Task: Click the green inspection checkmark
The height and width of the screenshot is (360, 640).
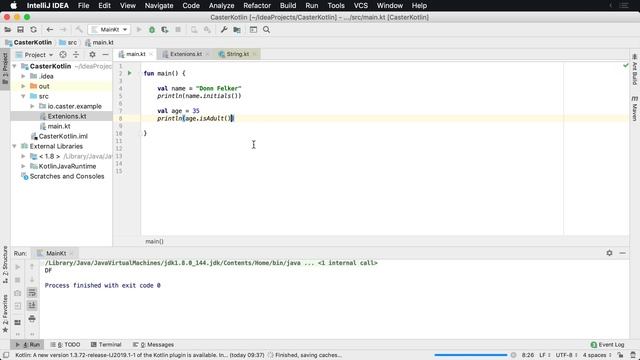Action: pos(626,65)
